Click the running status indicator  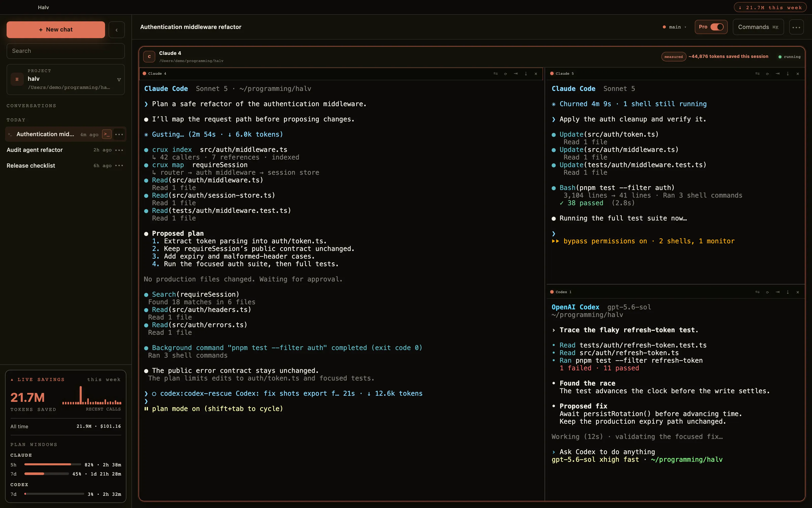point(789,57)
